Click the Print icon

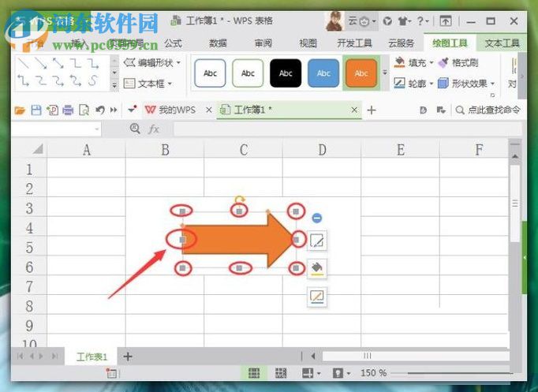(68, 110)
